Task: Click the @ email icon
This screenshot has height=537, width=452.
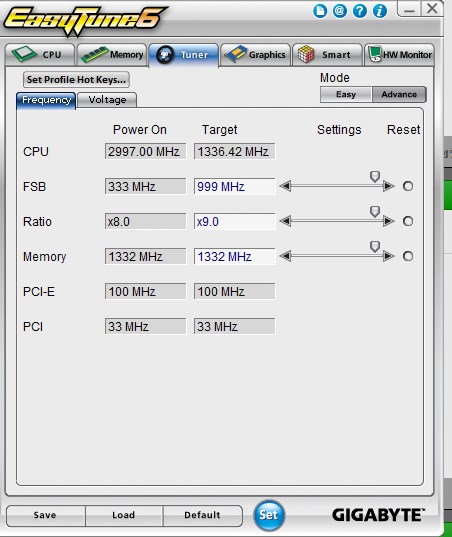Action: coord(340,11)
